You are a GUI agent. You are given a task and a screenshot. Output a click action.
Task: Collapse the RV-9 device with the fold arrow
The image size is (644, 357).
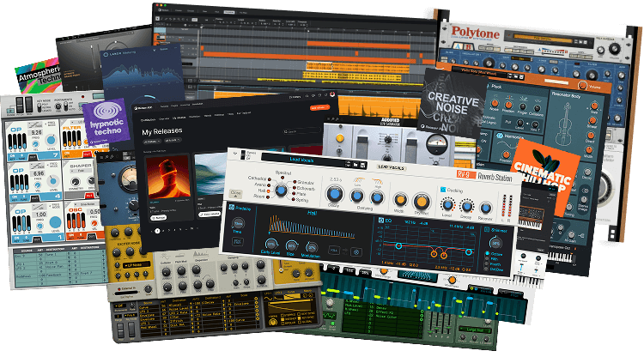(235, 153)
